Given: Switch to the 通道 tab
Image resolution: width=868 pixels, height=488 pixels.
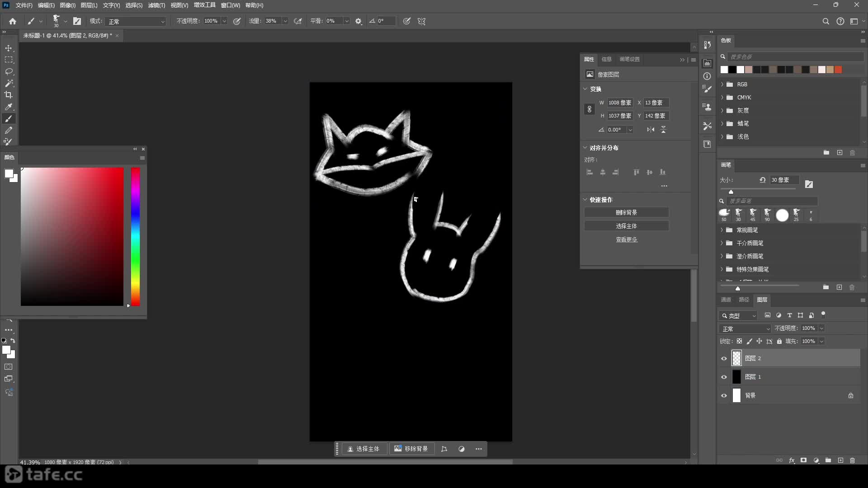Looking at the screenshot, I should tap(726, 300).
